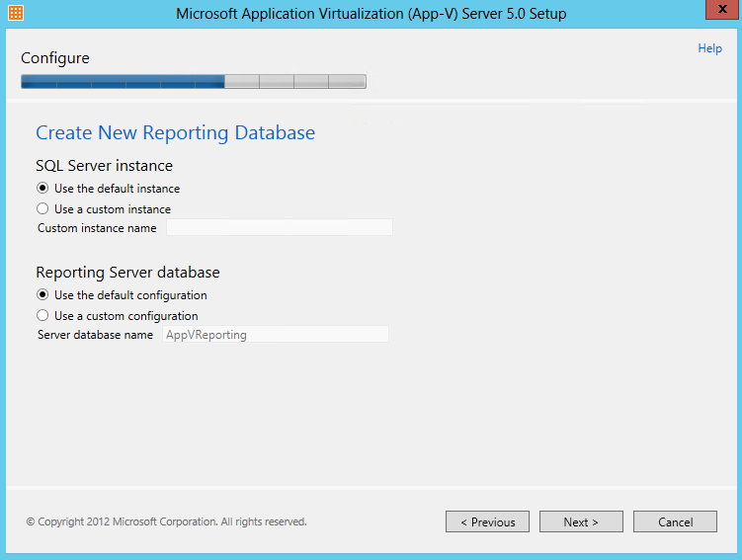The image size is (742, 560).
Task: Choose Use the default configuration radio button
Action: [42, 295]
